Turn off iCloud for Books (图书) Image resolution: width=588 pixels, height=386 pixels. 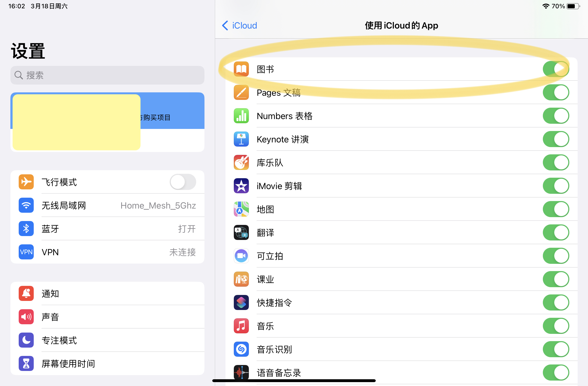(x=556, y=69)
